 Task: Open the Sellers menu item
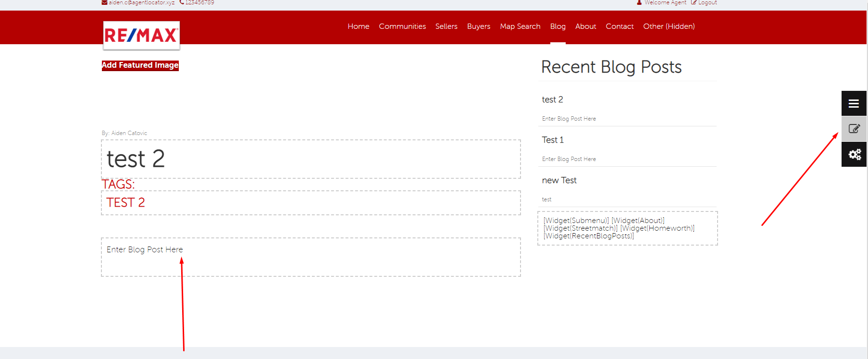pyautogui.click(x=446, y=26)
